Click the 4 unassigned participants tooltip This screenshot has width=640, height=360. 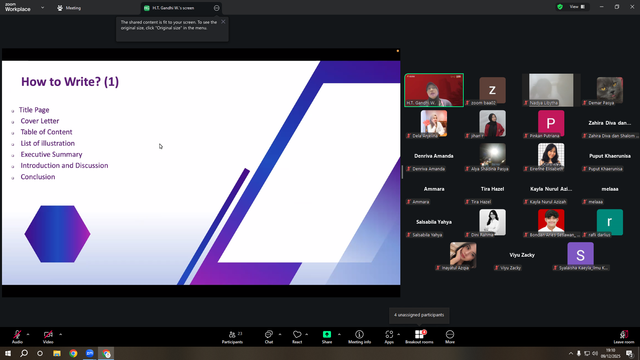419,315
